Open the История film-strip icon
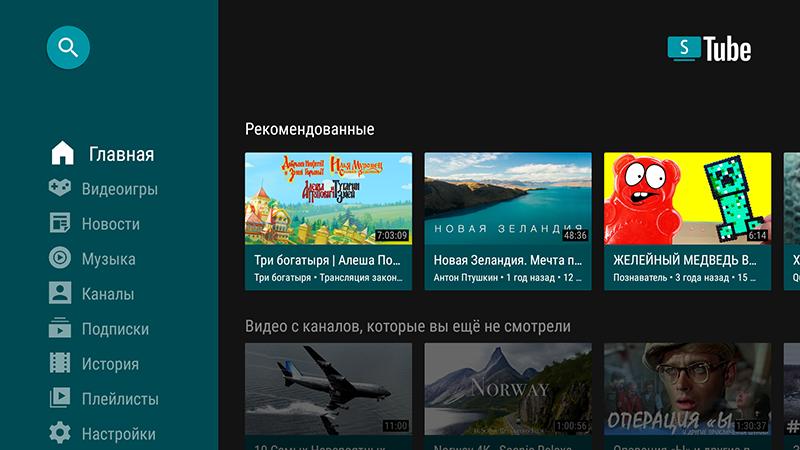The width and height of the screenshot is (800, 450). click(x=61, y=364)
